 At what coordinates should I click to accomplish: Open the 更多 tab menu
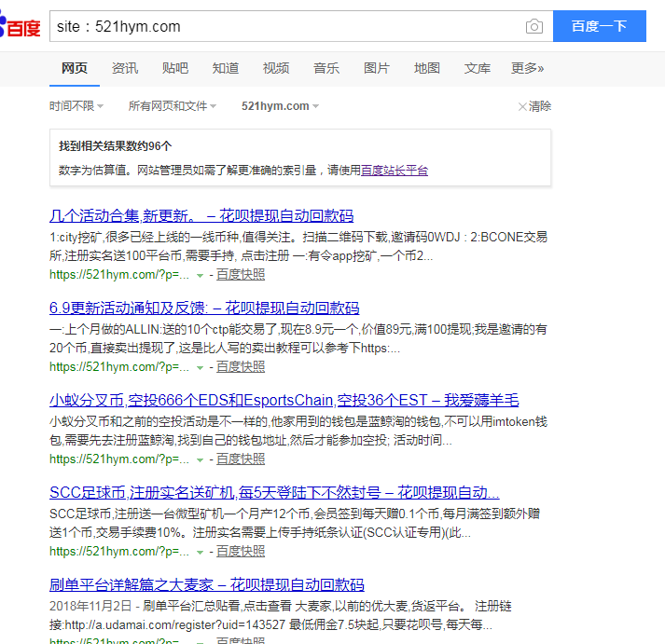[x=527, y=68]
